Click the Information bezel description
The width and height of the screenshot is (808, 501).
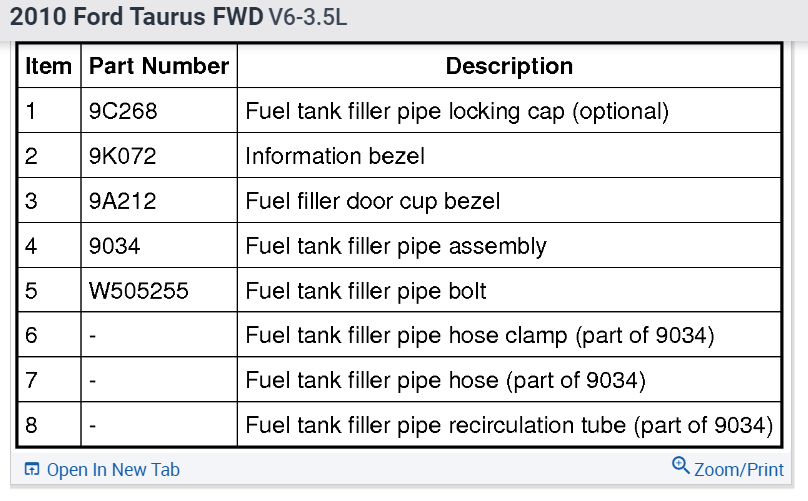point(335,157)
